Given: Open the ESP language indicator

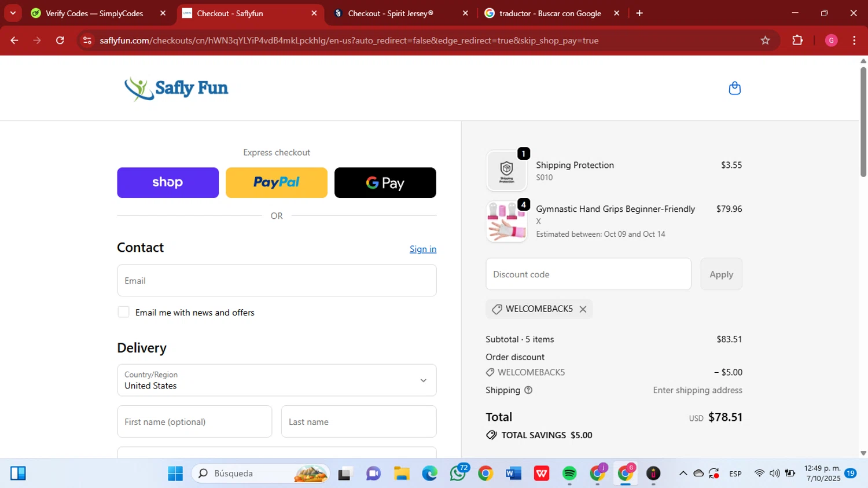Looking at the screenshot, I should pos(735,474).
